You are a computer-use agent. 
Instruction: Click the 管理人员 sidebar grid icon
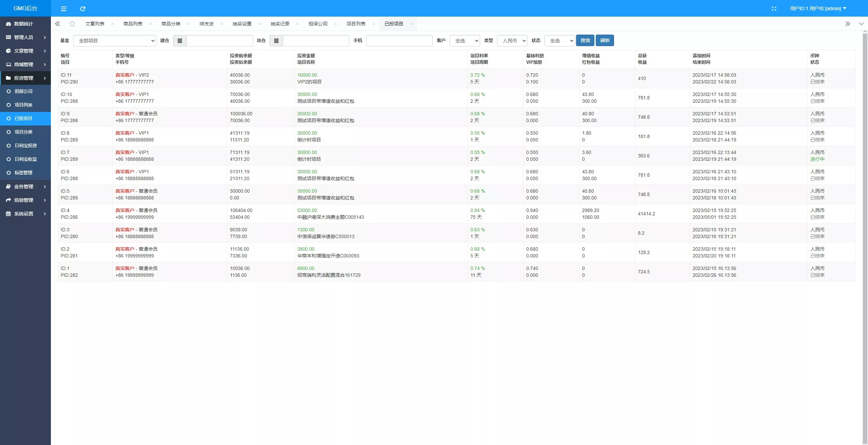tap(8, 37)
